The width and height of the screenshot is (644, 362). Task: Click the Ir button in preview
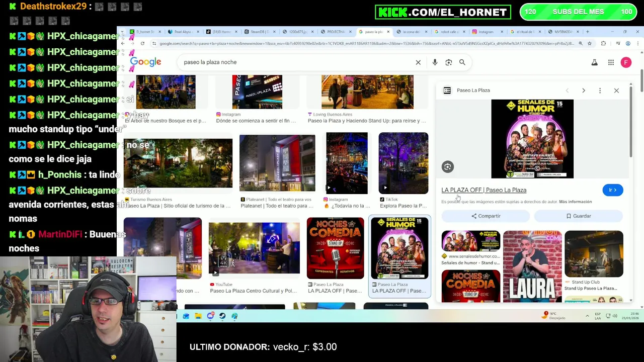612,190
